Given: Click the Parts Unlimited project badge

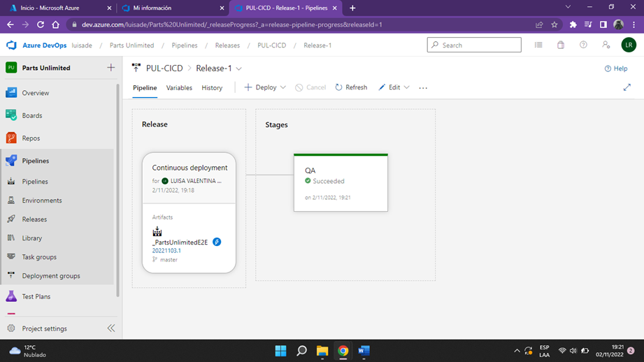Looking at the screenshot, I should pos(11,67).
